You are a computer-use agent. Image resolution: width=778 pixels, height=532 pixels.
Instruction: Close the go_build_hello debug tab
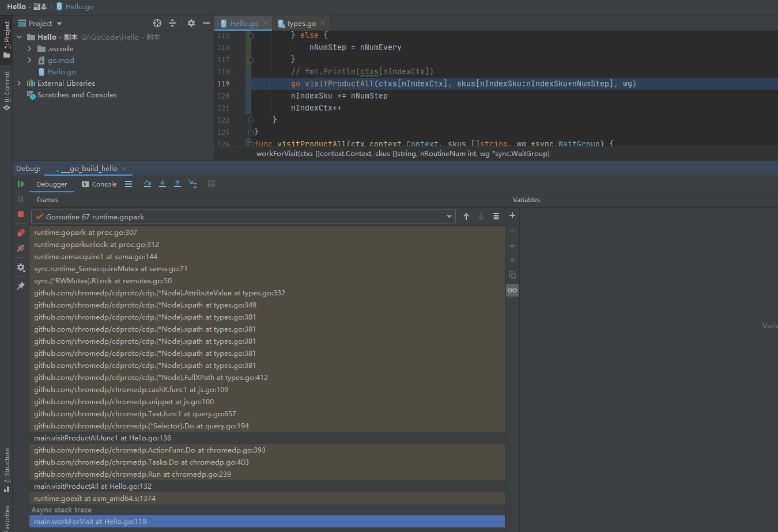124,169
